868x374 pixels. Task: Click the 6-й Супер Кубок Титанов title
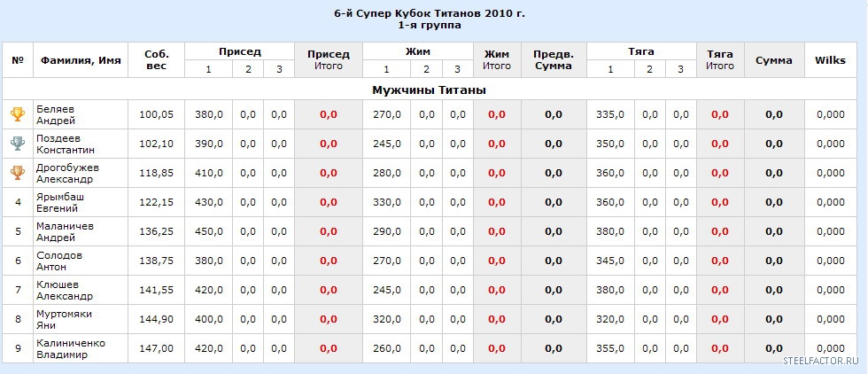(435, 15)
